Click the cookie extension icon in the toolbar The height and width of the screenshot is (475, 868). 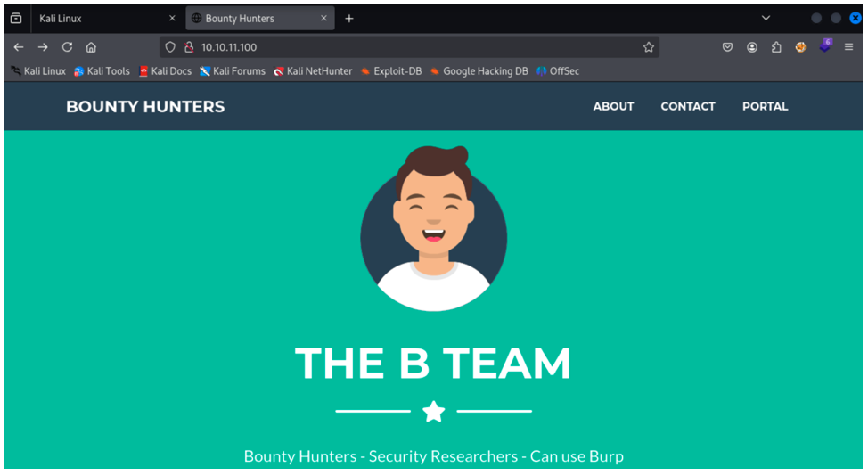click(800, 47)
